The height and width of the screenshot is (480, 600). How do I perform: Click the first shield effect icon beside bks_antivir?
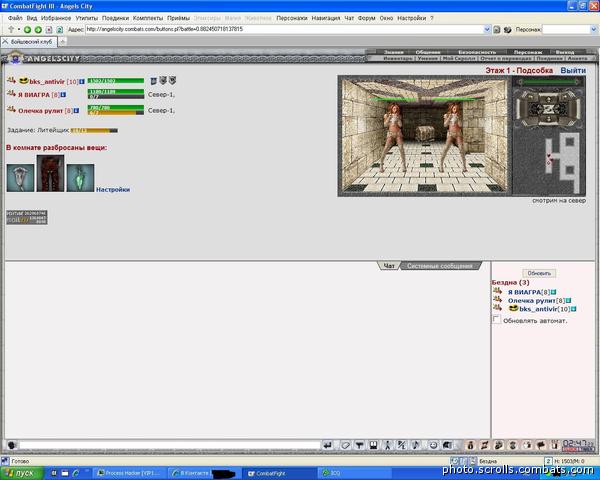pyautogui.click(x=153, y=81)
